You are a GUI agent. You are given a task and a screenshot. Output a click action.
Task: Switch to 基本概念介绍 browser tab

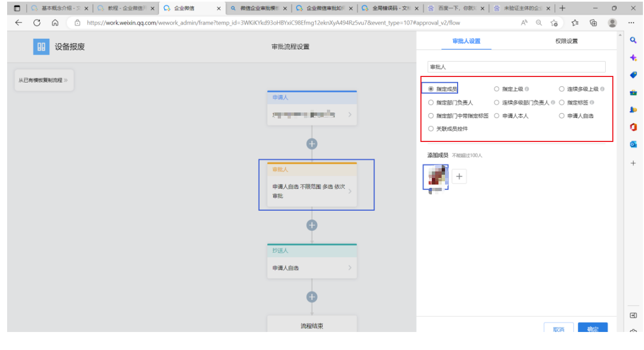pyautogui.click(x=60, y=8)
